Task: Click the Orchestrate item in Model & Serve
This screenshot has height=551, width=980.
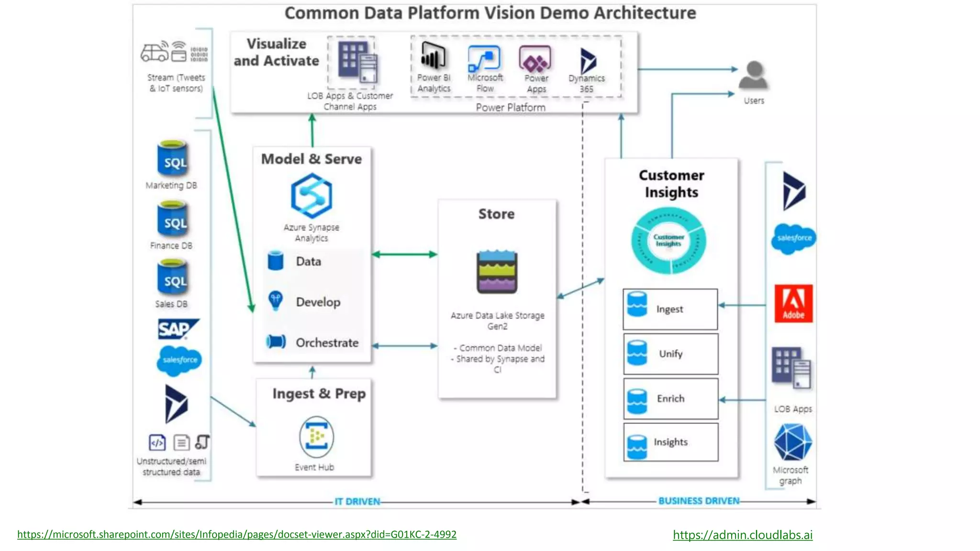Action: (326, 342)
